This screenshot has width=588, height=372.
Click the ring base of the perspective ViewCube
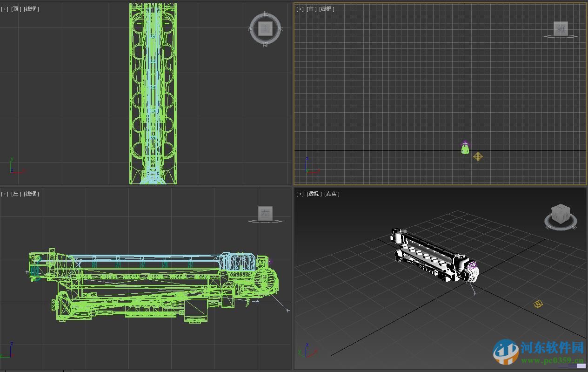click(x=561, y=227)
